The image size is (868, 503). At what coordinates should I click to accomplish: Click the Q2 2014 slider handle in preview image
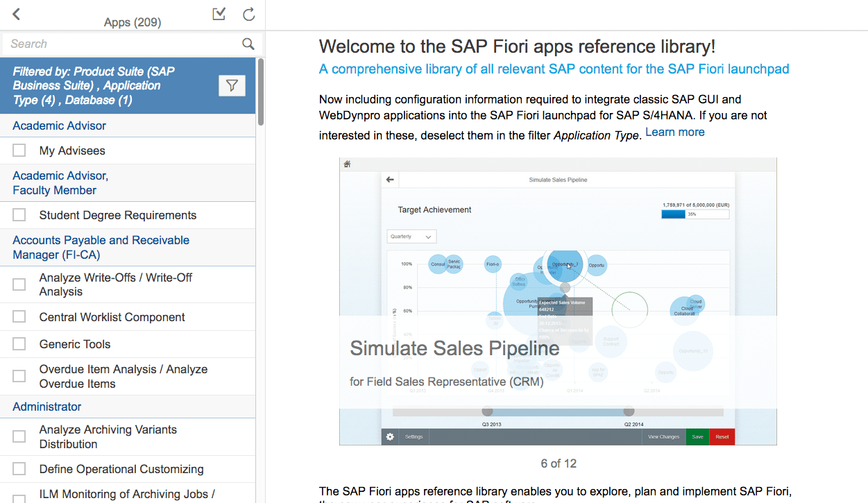point(629,411)
